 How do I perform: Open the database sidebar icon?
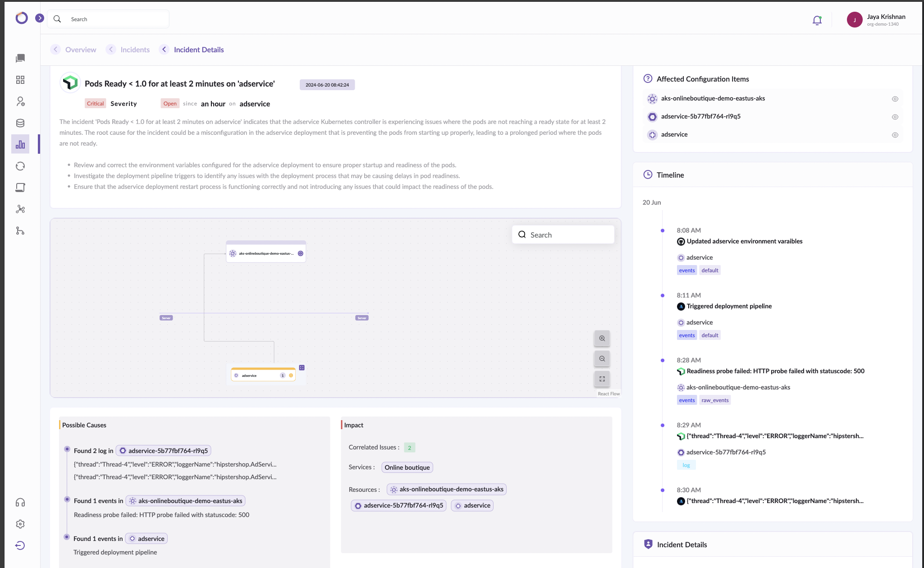point(20,123)
